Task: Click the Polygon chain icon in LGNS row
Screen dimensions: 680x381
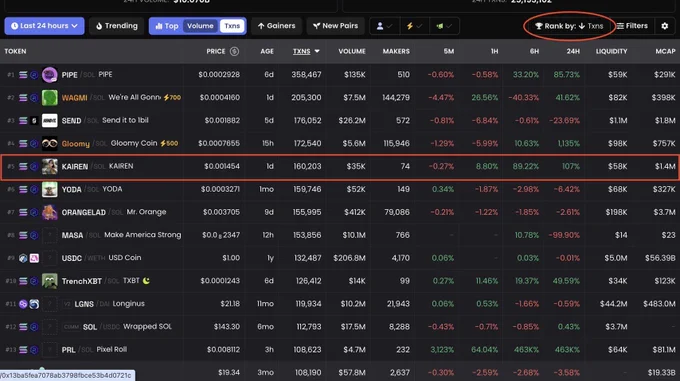Action: (23, 304)
